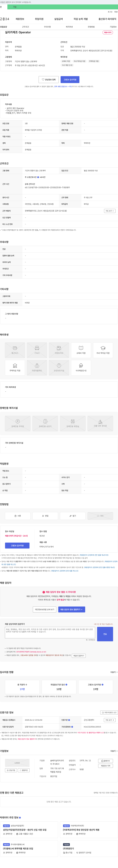The image size is (118, 868).
Task: Click the 기숙사 benefit icon
Action: [x=37, y=350]
